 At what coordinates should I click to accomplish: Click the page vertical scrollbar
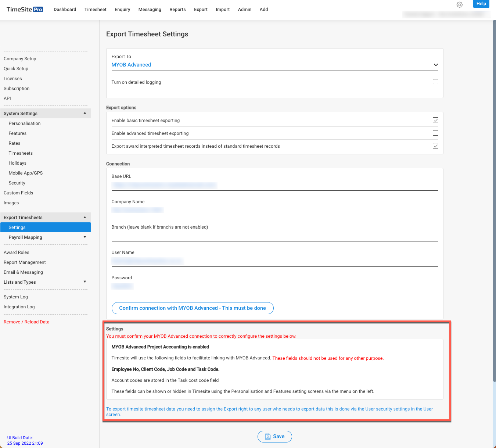(494, 201)
